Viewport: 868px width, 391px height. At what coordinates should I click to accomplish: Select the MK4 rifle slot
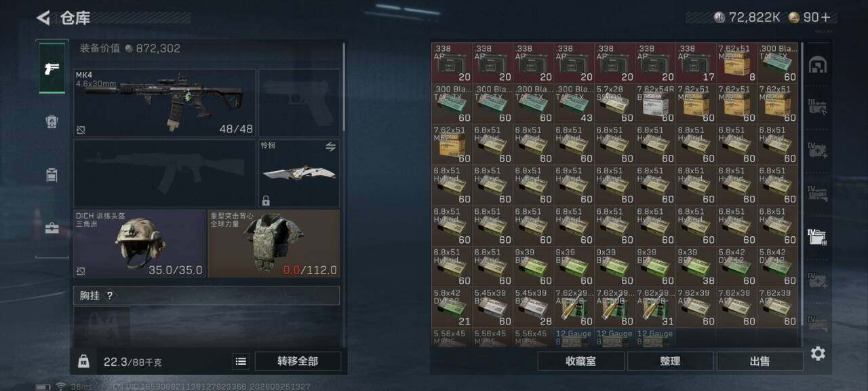165,103
